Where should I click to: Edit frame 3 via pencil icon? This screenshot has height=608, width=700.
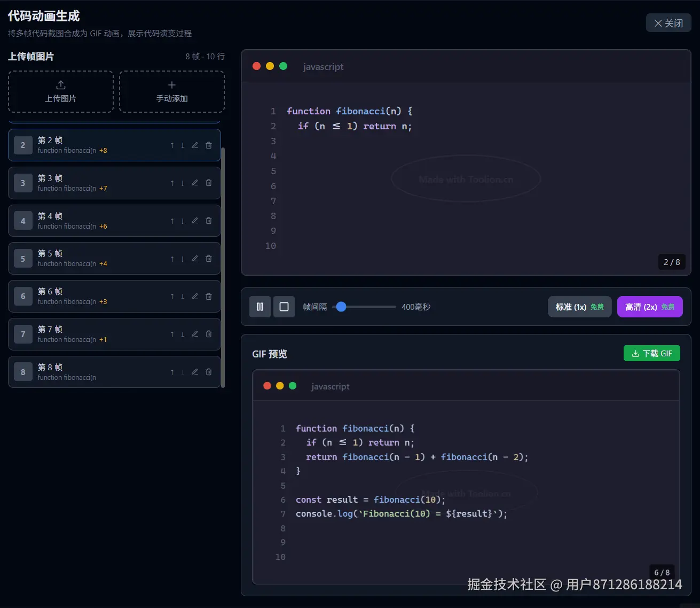pos(195,183)
